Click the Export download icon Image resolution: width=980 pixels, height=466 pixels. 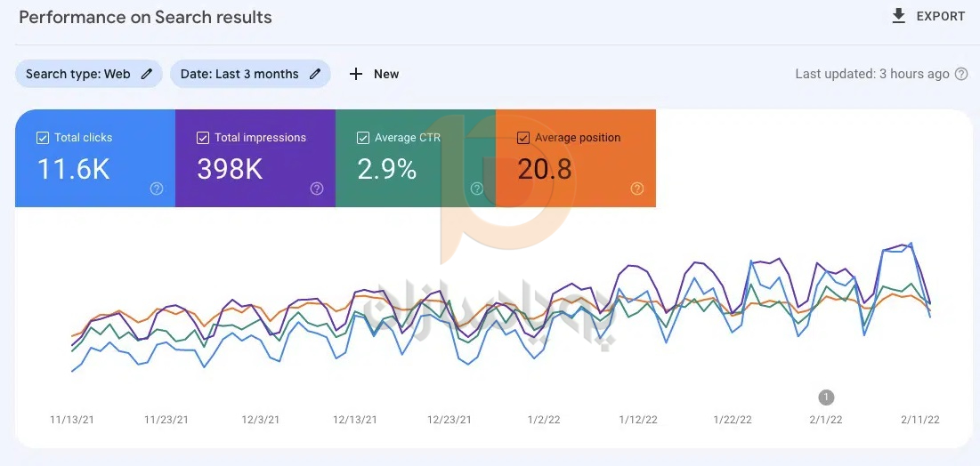coord(899,16)
